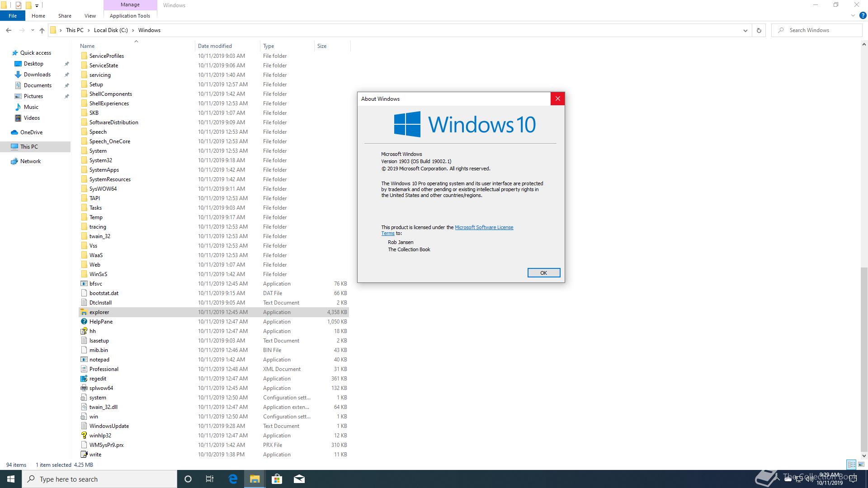Expand the ribbon with the chevron
The width and height of the screenshot is (868, 488).
click(853, 15)
